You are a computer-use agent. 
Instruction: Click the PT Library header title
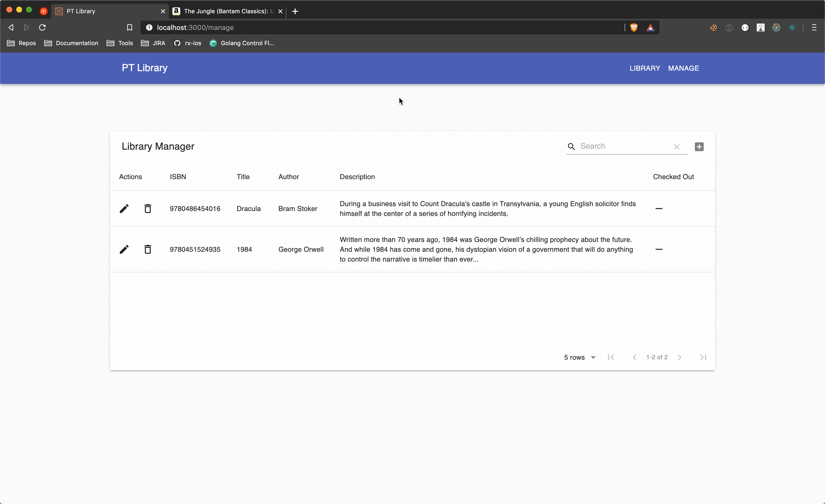144,68
